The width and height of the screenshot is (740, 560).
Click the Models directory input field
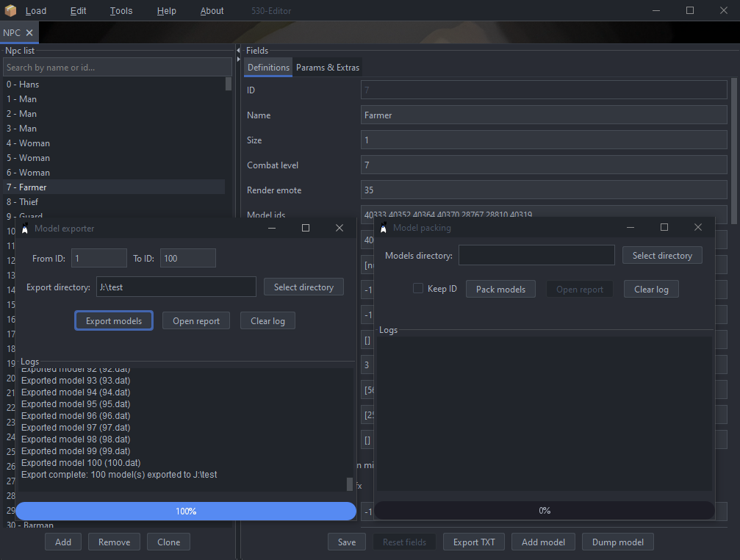tap(536, 255)
